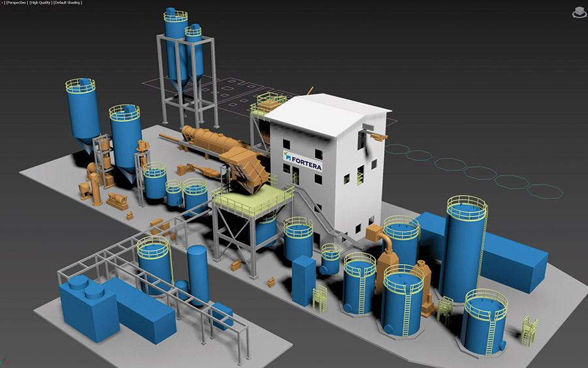Viewport: 588px width, 368px height.
Task: Pick the plain blue cylinder without a railing
Action: coord(198,274)
